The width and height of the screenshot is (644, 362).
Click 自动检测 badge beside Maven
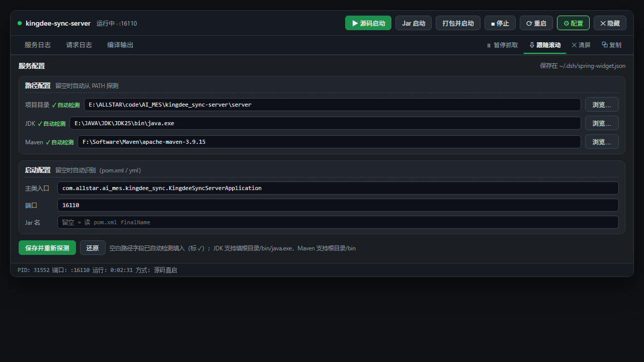(x=60, y=142)
